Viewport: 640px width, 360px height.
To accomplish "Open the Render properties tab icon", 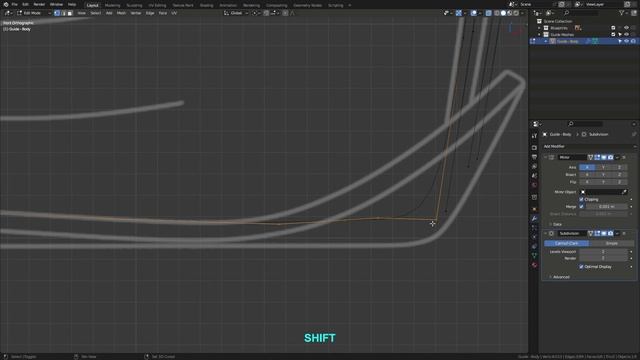I will (x=534, y=147).
